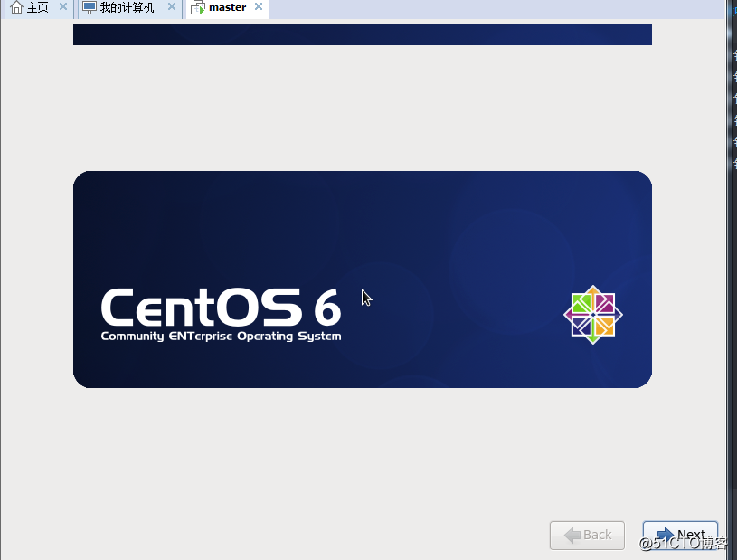The image size is (737, 560).
Task: Close the master tab
Action: pos(259,6)
